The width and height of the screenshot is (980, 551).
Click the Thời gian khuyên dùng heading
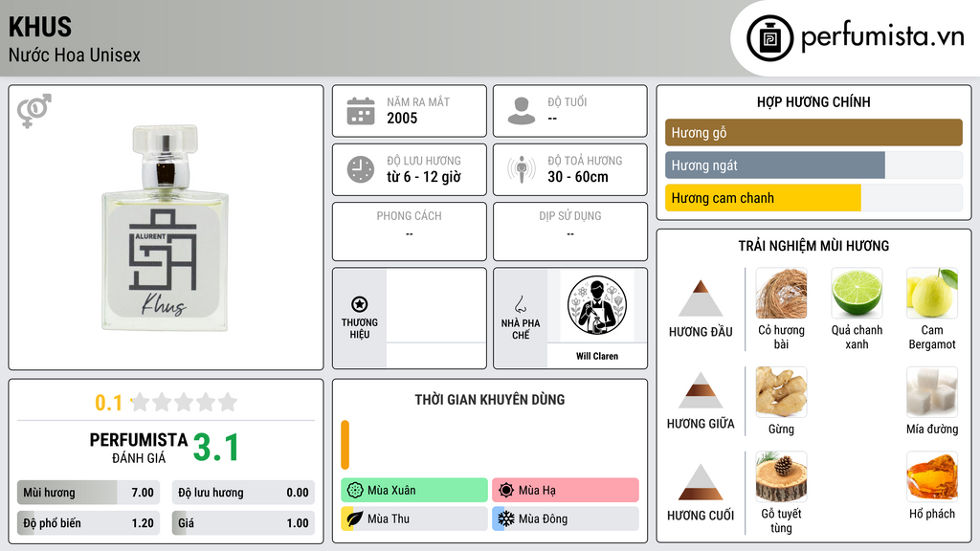(490, 400)
